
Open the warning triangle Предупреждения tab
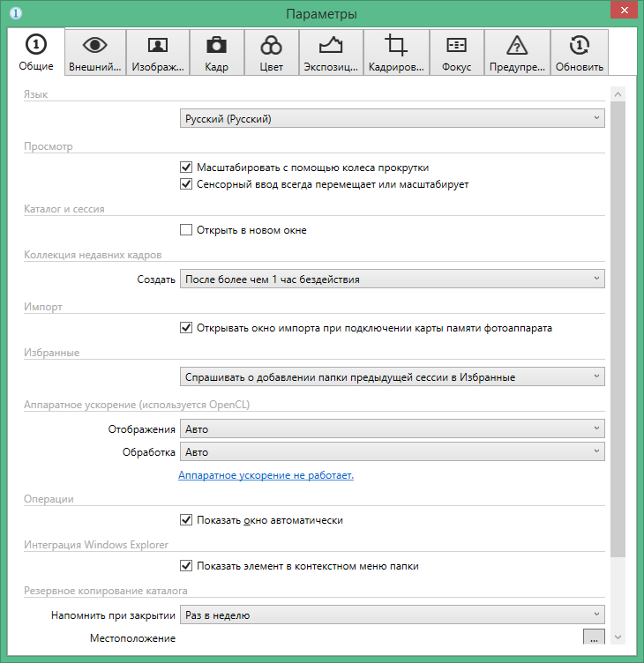(x=517, y=52)
